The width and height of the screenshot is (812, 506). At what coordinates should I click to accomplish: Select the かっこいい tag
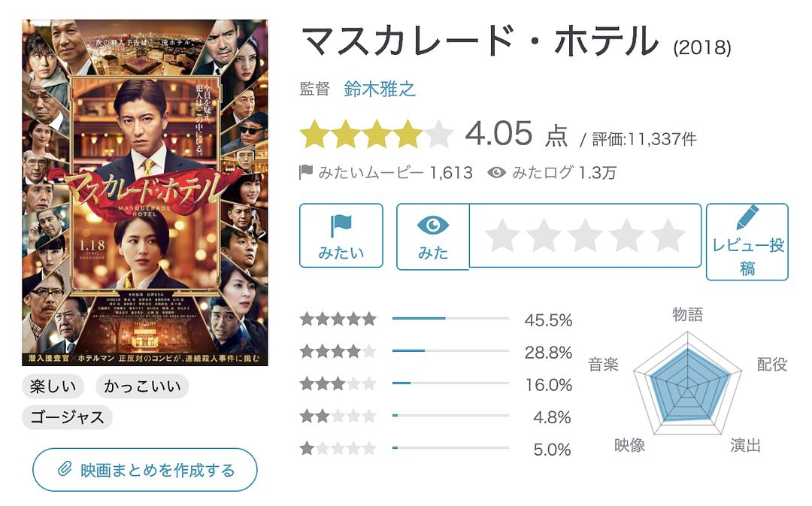click(x=142, y=387)
